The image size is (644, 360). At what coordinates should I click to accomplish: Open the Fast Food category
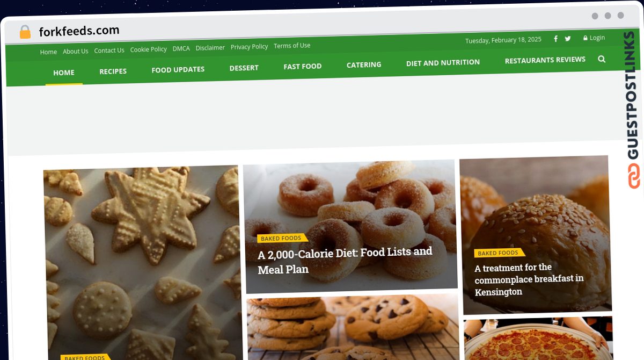coord(303,66)
